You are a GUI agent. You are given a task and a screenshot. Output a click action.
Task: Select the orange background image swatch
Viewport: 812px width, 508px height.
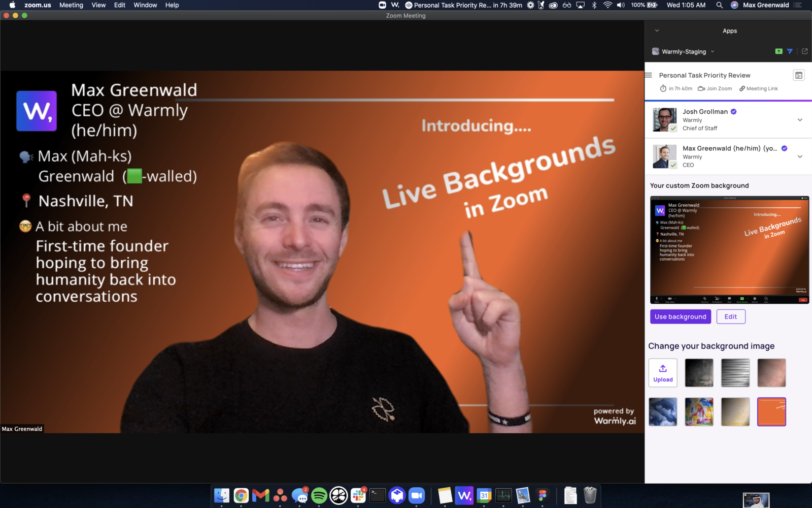tap(771, 411)
